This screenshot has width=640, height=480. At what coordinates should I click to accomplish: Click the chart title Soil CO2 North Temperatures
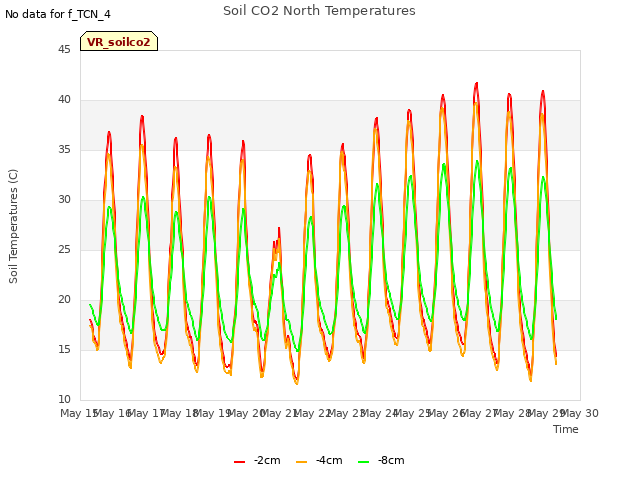(x=319, y=11)
